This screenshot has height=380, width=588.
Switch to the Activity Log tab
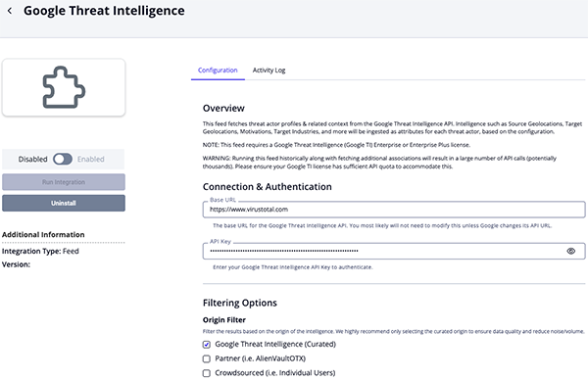269,71
